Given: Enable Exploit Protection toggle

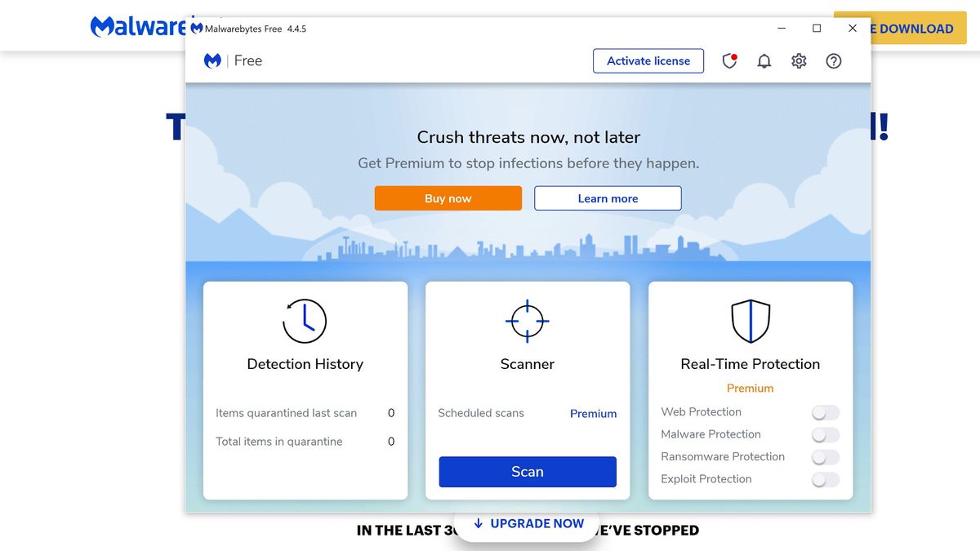Looking at the screenshot, I should point(826,480).
